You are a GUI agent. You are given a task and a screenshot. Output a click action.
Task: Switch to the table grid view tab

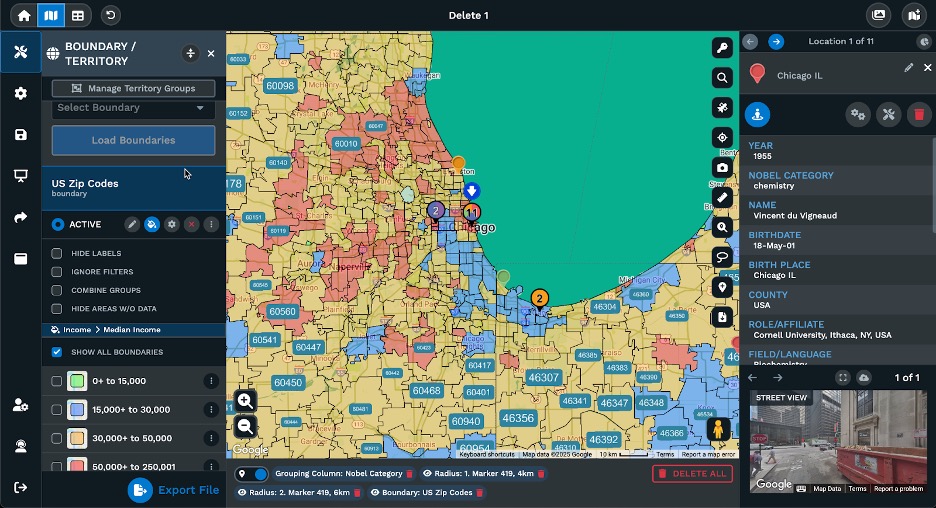point(78,16)
